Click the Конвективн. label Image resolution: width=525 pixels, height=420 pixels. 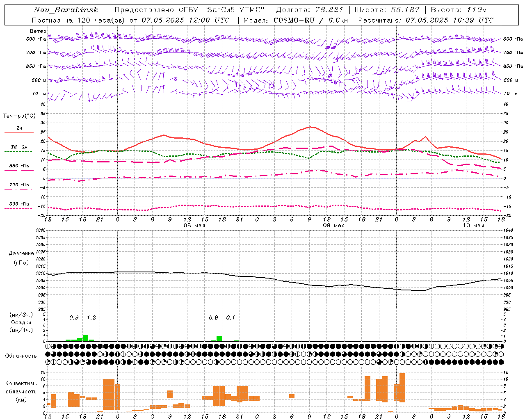pyautogui.click(x=21, y=383)
